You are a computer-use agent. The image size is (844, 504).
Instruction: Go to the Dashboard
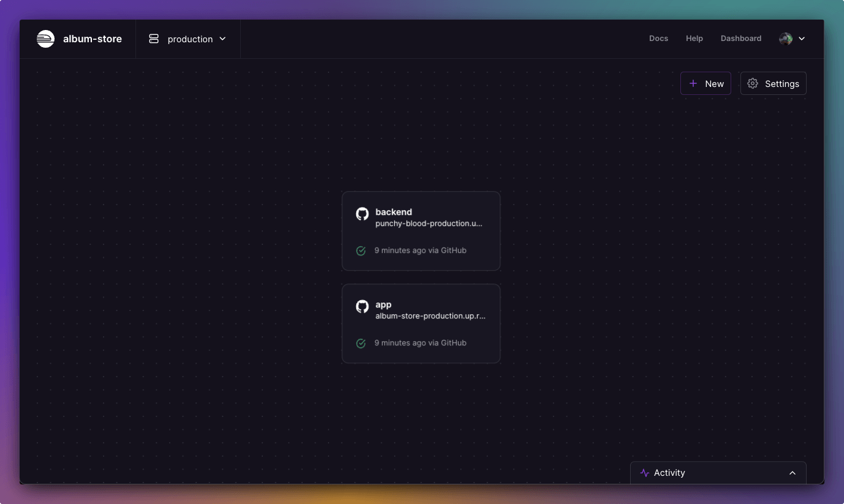pyautogui.click(x=740, y=39)
